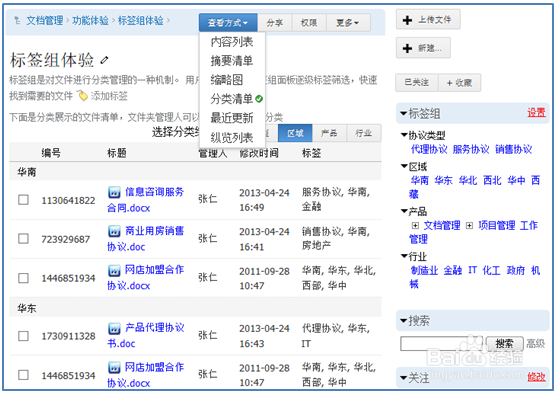556x394 pixels.
Task: Click the green check icon beside 分类清单
Action: pos(259,99)
